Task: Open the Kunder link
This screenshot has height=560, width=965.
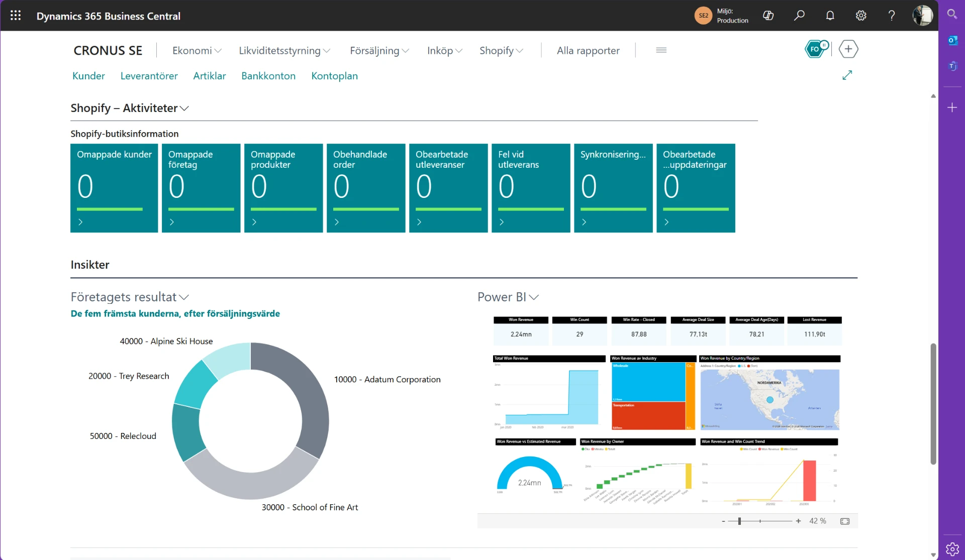Action: click(88, 76)
